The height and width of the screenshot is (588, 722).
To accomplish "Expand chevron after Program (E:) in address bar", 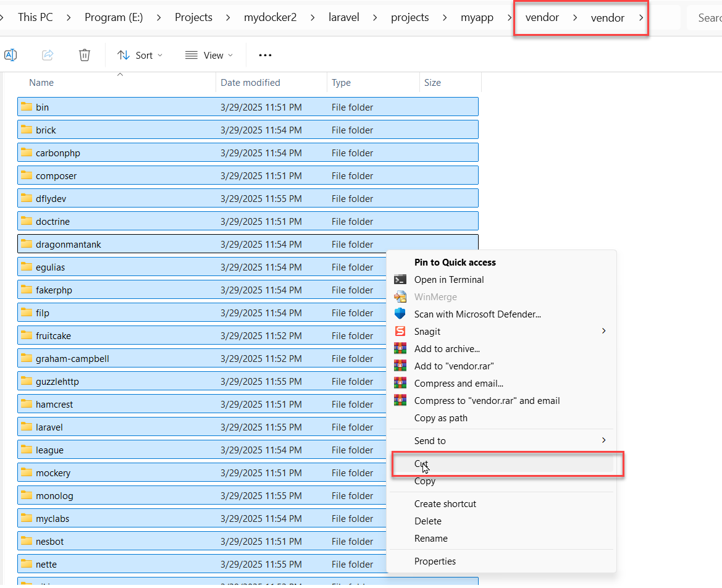I will coord(159,17).
